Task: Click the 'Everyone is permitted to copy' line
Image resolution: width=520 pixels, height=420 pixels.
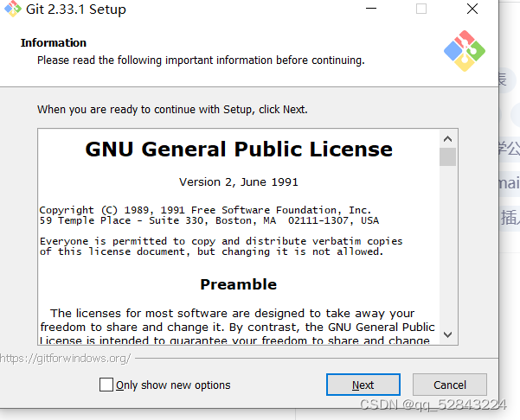Action: pos(221,241)
